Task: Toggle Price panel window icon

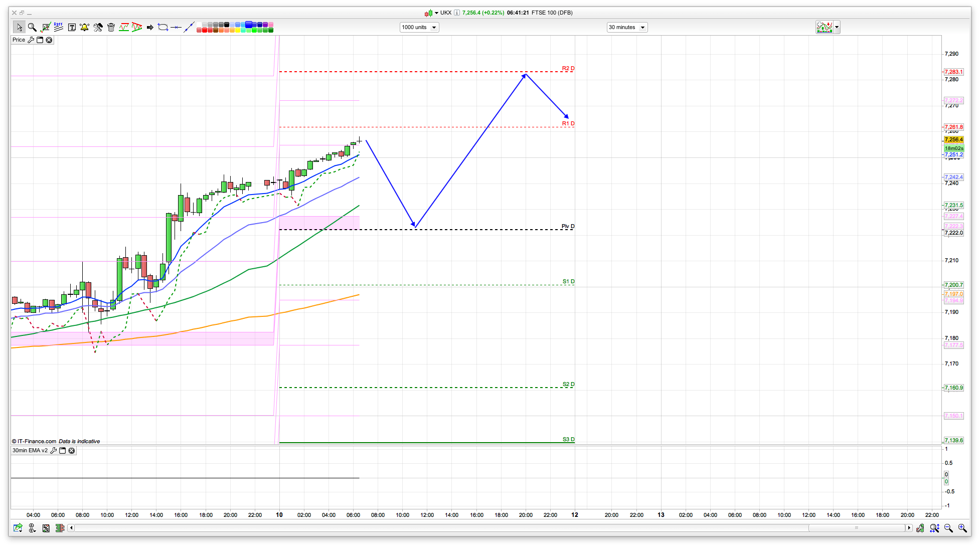Action: point(40,40)
